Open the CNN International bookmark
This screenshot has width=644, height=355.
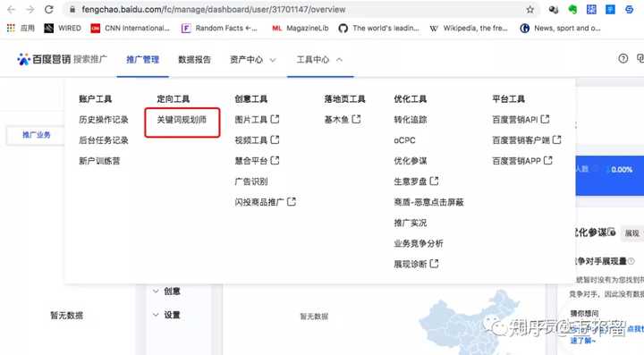(x=131, y=28)
